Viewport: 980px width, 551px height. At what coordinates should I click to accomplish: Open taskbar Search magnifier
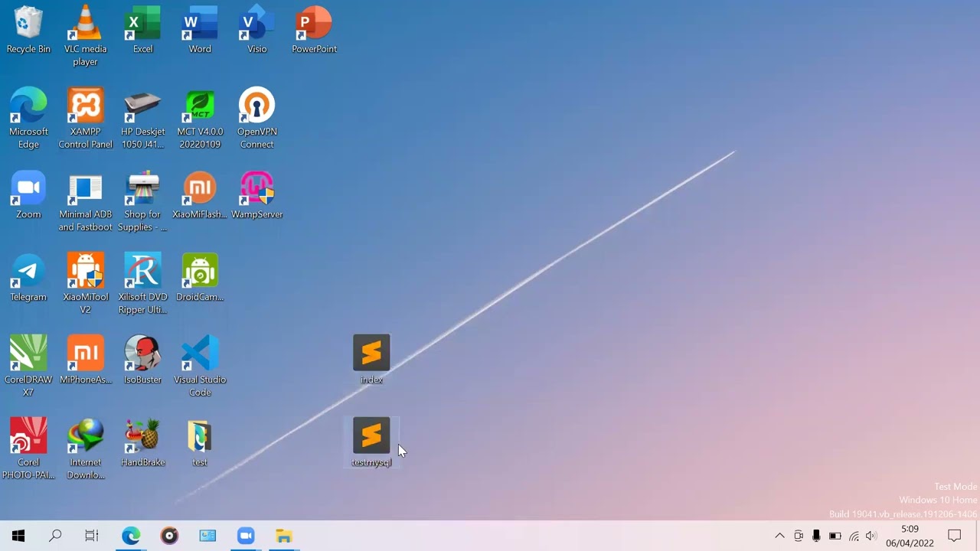click(55, 536)
